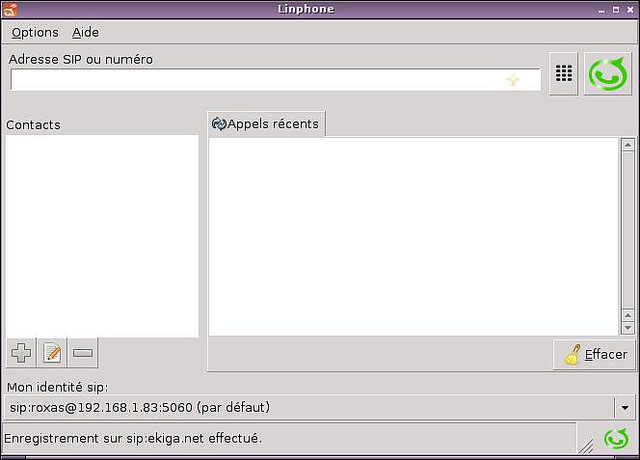Open the Aide menu
640x460 pixels.
pyautogui.click(x=85, y=32)
